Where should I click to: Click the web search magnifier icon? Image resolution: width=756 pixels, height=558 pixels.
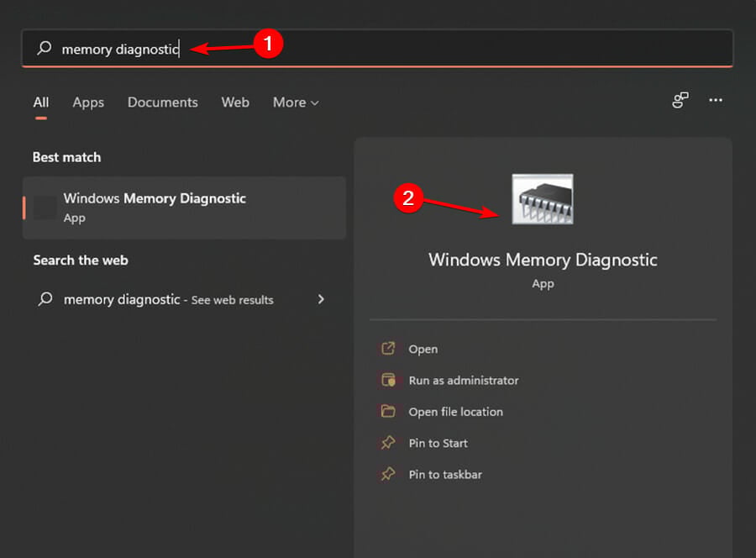tap(45, 299)
